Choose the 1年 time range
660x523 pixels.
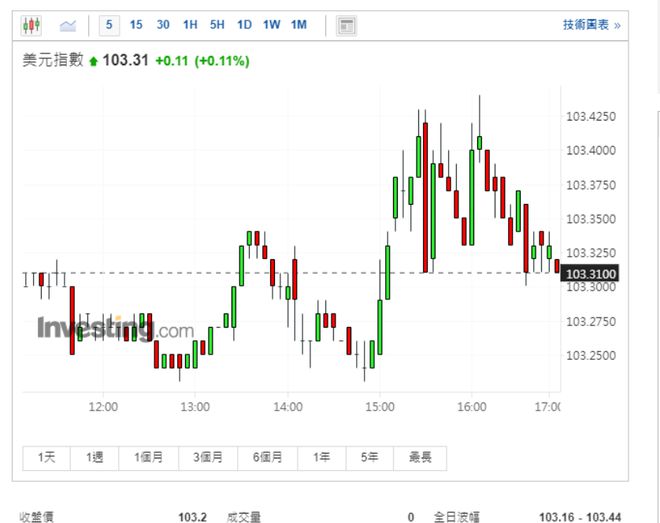322,458
